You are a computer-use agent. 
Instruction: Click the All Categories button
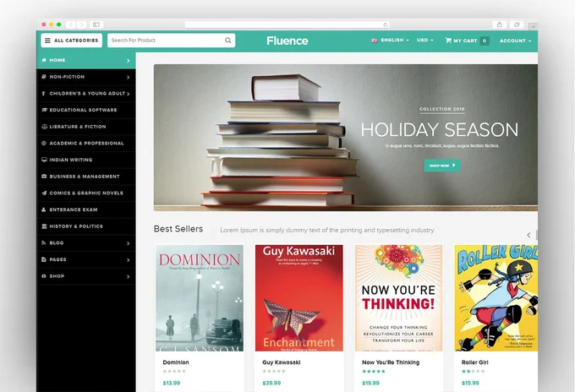[x=72, y=41]
